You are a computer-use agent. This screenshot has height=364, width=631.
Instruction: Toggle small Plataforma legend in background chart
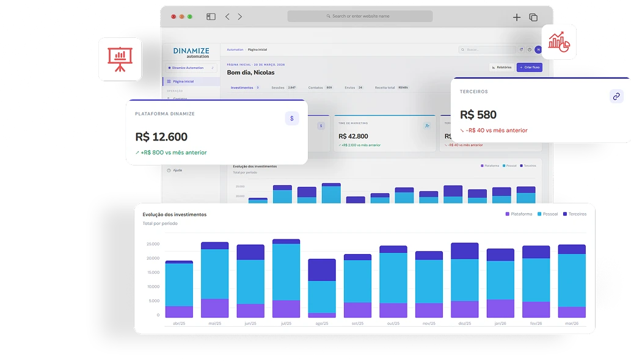(x=482, y=166)
